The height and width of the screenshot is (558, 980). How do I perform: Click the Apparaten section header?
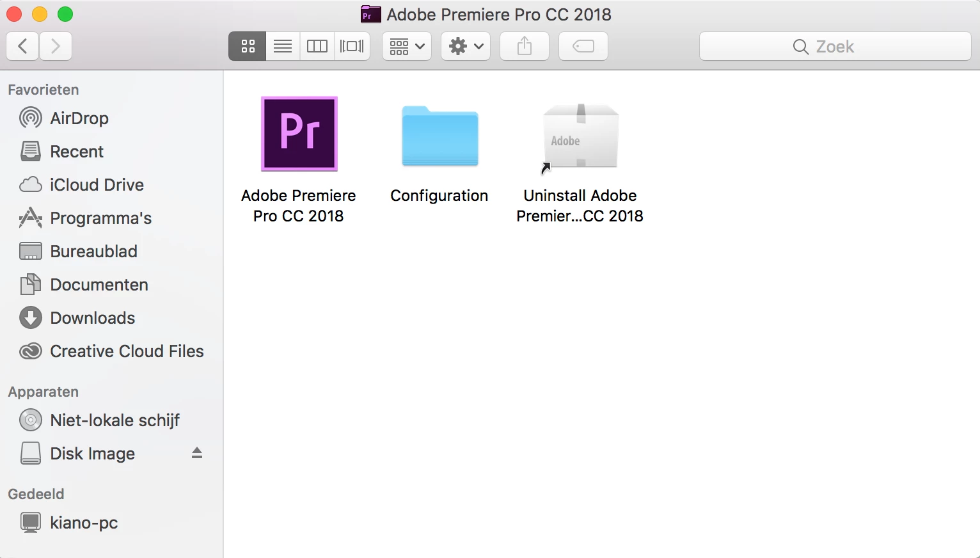(x=43, y=392)
